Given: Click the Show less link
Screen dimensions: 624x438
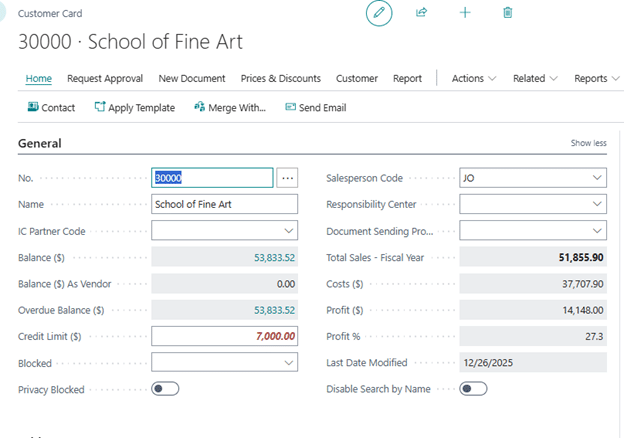Looking at the screenshot, I should click(x=588, y=143).
